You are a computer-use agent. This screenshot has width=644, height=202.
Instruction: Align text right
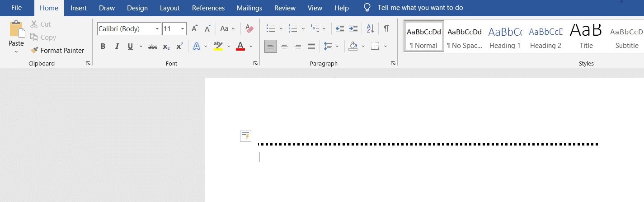tap(298, 46)
